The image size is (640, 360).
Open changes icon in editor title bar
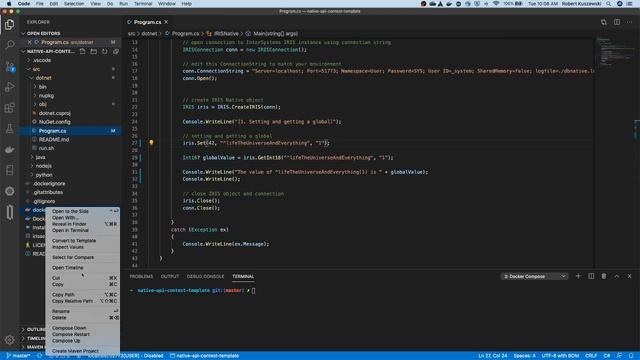point(603,22)
